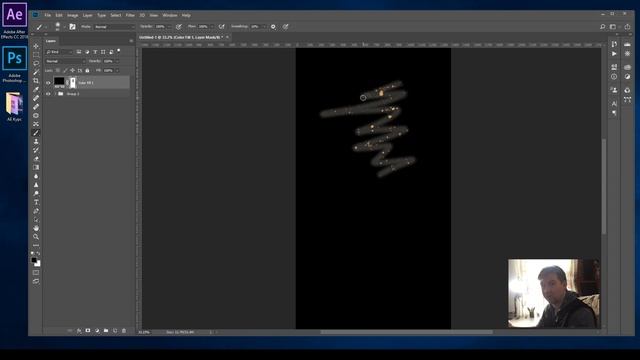The image size is (640, 360).
Task: Toggle the brush settings panel
Action: coord(72,27)
